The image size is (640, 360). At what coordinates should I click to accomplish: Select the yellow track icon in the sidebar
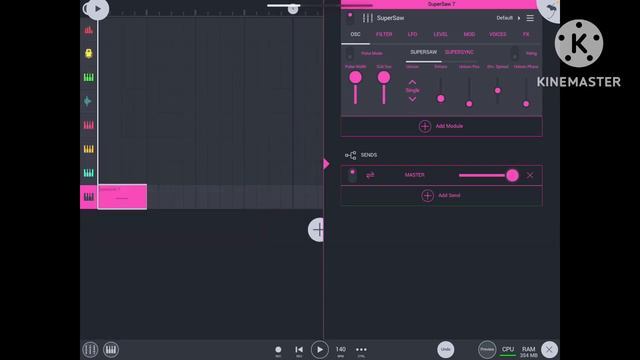coord(89,53)
